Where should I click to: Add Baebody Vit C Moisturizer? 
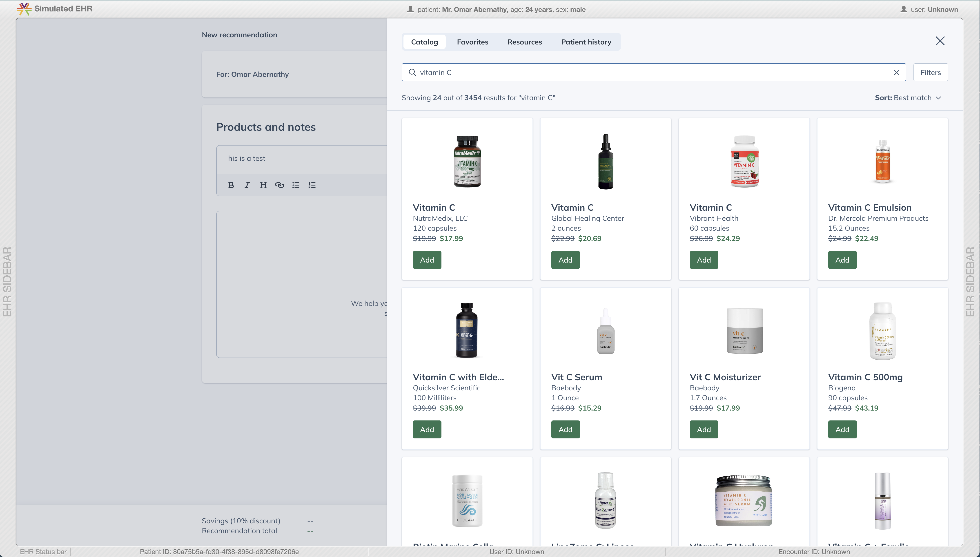point(704,429)
